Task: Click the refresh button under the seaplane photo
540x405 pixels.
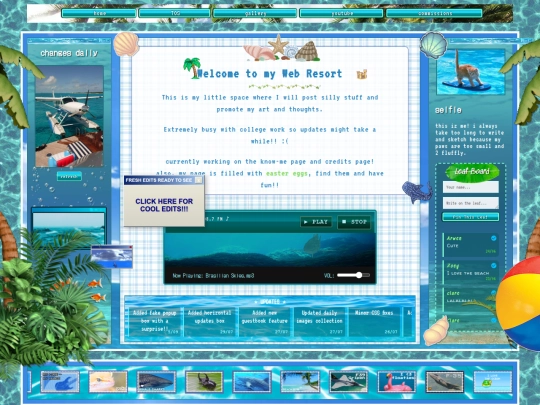Action: pos(69,176)
